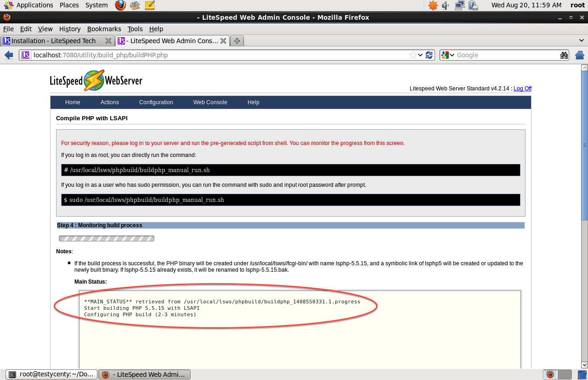Click the 'Configuring PHP build (2-3 minutes)' line
This screenshot has height=380, width=588.
pos(140,314)
